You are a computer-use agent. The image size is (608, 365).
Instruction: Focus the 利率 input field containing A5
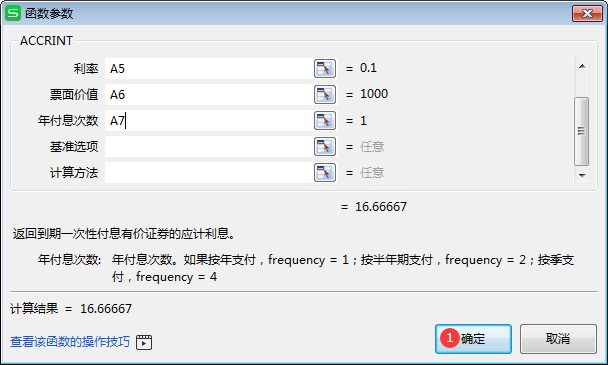209,69
